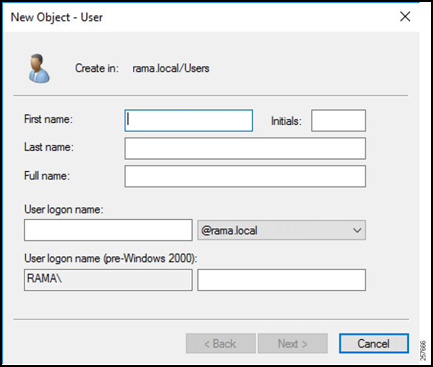Image resolution: width=433 pixels, height=367 pixels.
Task: Click the pre-Windows 2000 logon name field
Action: tap(281, 280)
